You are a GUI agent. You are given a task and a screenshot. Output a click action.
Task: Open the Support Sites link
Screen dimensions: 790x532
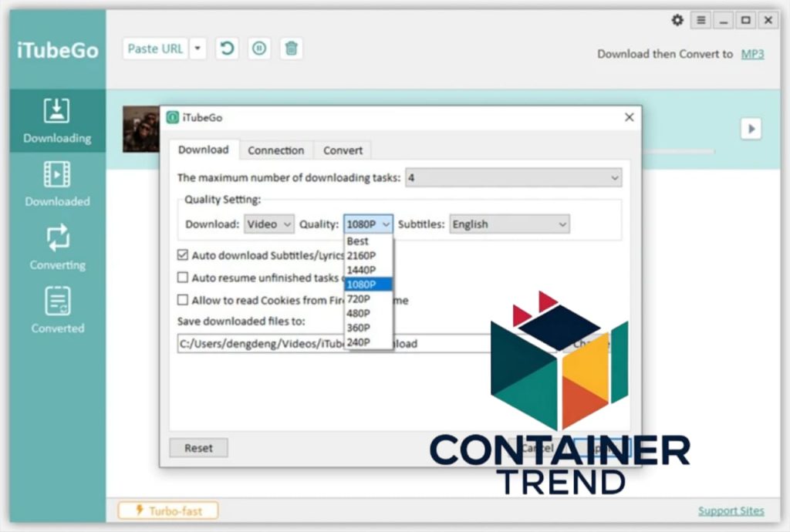731,511
